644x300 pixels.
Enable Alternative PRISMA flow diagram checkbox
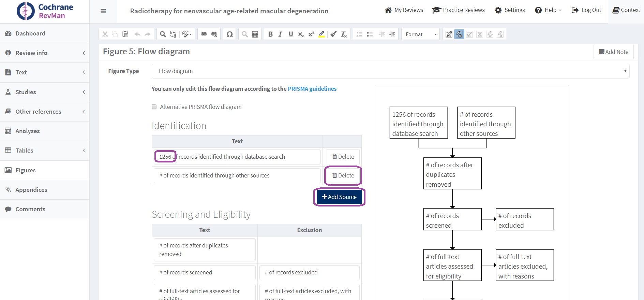pos(154,107)
